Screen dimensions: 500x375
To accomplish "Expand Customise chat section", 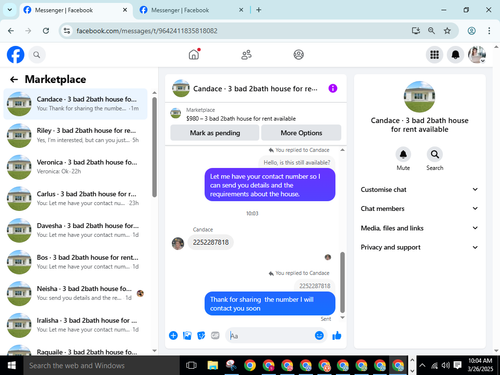I will click(x=419, y=189).
